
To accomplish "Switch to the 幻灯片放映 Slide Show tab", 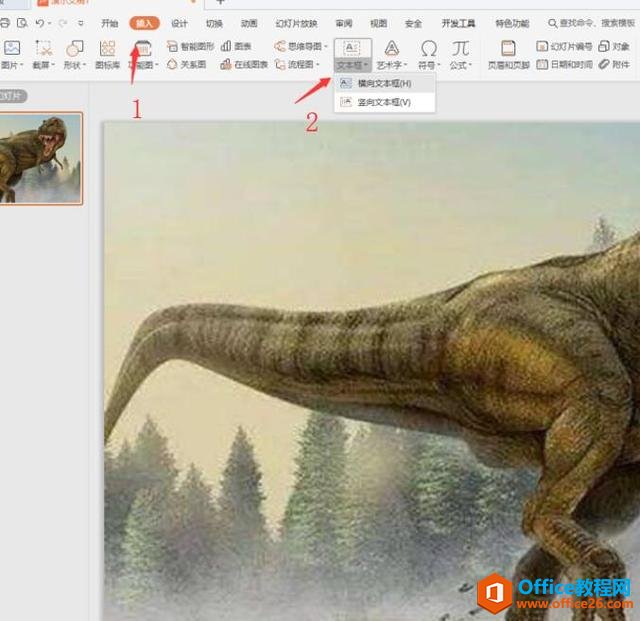I will (295, 23).
